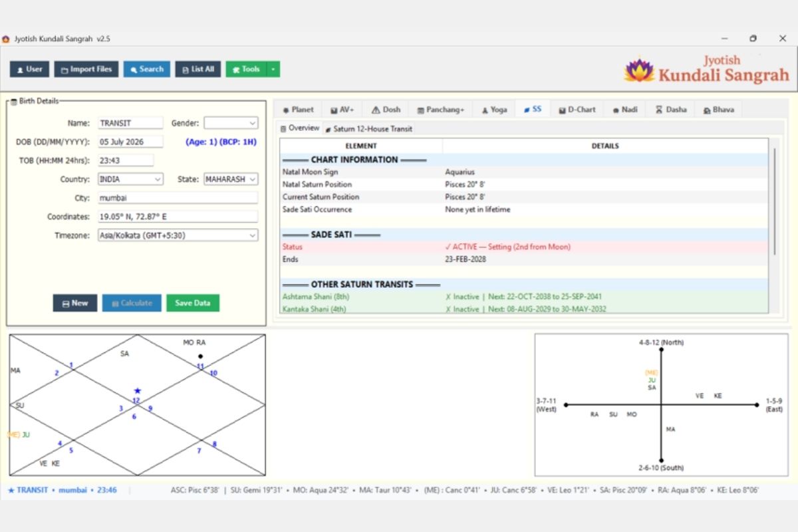Open the Saturn 12-House Transit subtab
The height and width of the screenshot is (532, 798).
368,129
